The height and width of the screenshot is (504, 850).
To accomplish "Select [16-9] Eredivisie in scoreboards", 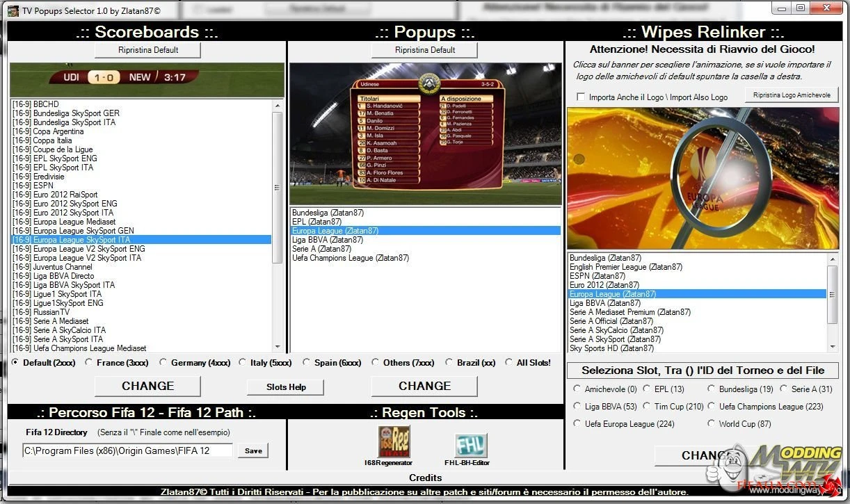I will coord(142,177).
